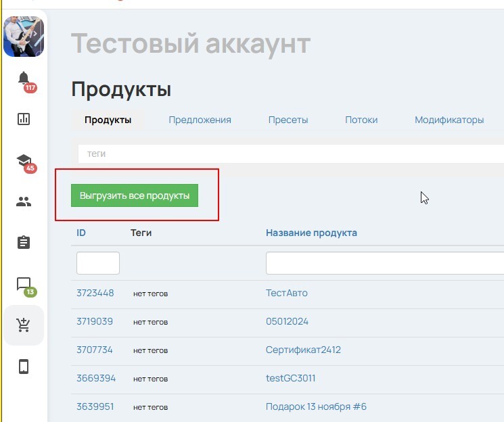Click the Выгрузить все продукты button

(x=135, y=195)
